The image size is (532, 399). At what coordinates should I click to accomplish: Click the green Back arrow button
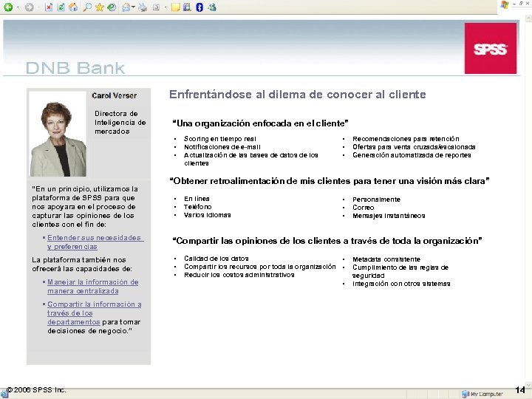point(8,7)
